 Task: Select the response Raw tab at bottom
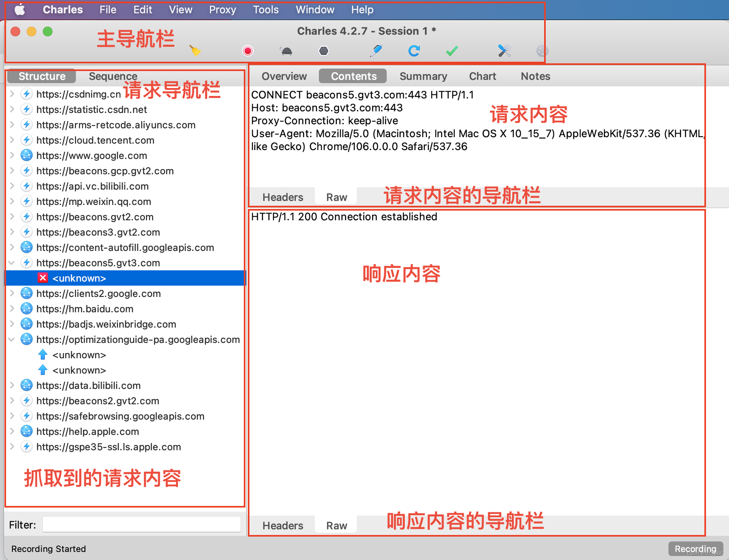[337, 526]
